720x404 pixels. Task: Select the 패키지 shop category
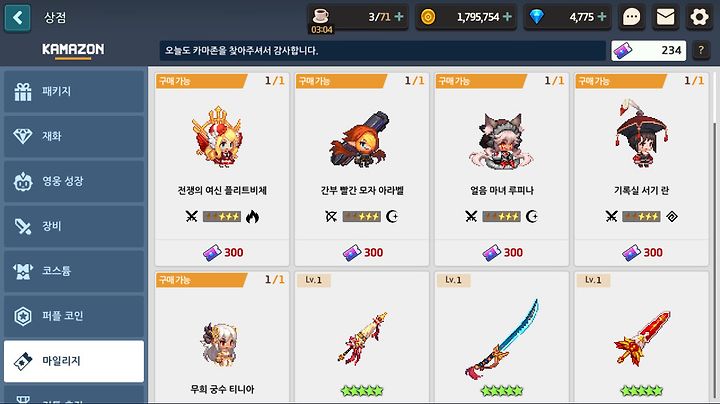74,91
